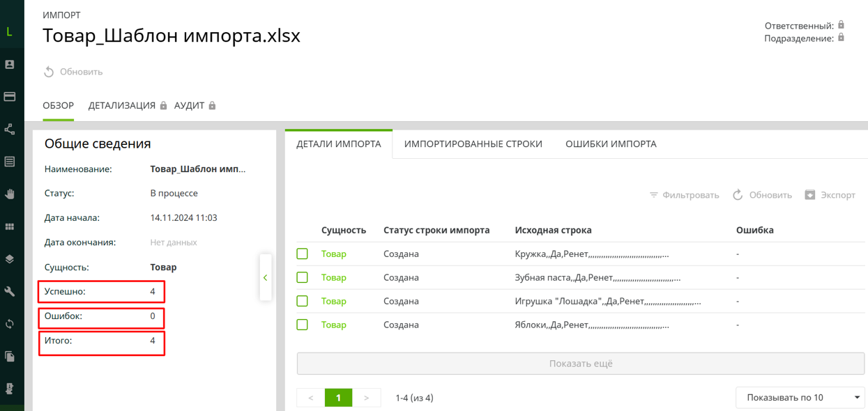Collapse the Общие сведения panel with chevron
The width and height of the screenshot is (868, 411).
tap(266, 278)
